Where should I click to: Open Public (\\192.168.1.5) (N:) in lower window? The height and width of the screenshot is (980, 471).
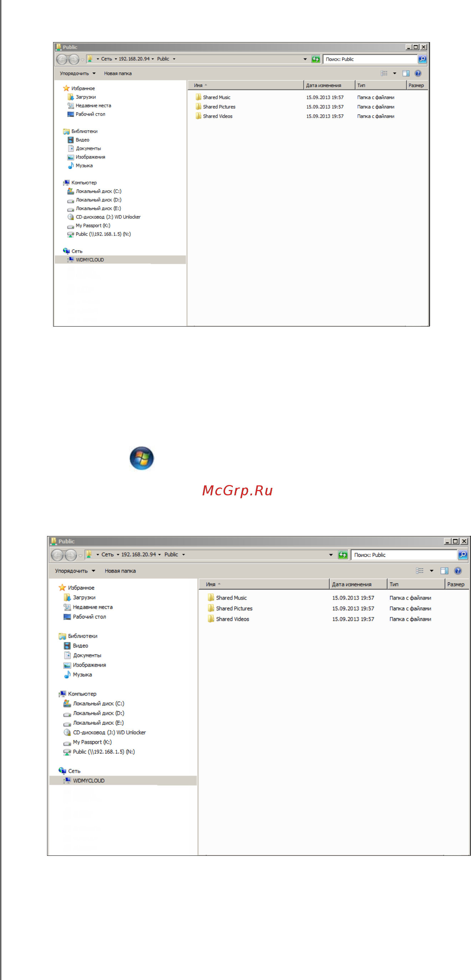pos(99,752)
